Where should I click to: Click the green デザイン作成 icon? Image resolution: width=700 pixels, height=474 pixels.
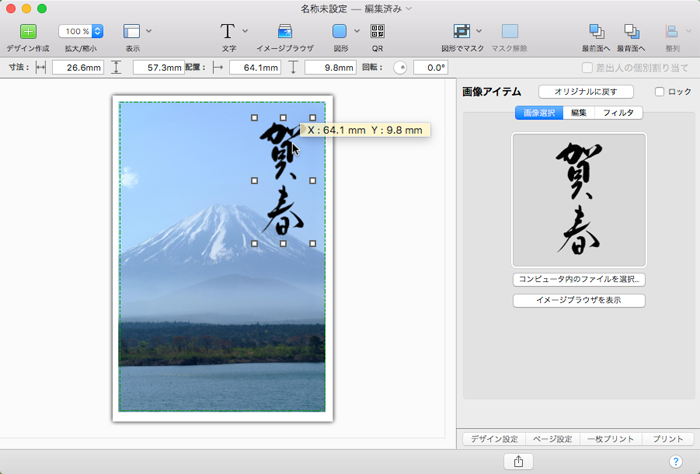coord(27,31)
